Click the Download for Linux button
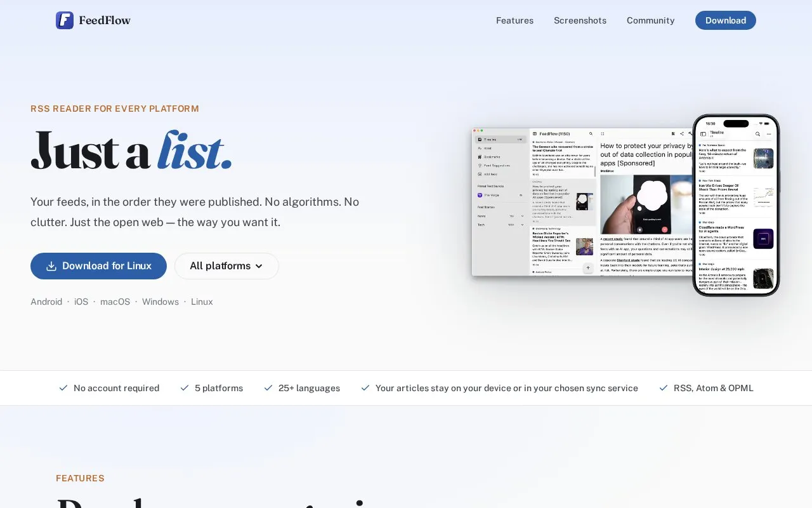This screenshot has width=812, height=508. tap(98, 266)
